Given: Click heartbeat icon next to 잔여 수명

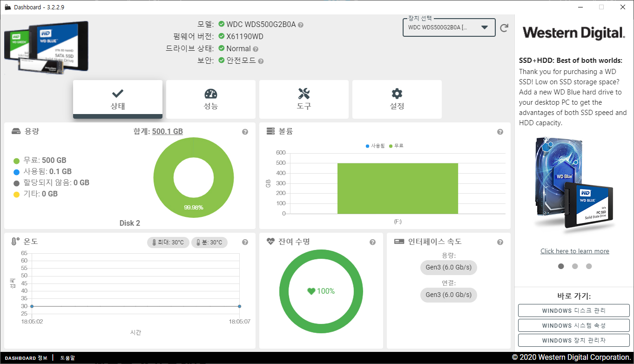Looking at the screenshot, I should point(270,242).
